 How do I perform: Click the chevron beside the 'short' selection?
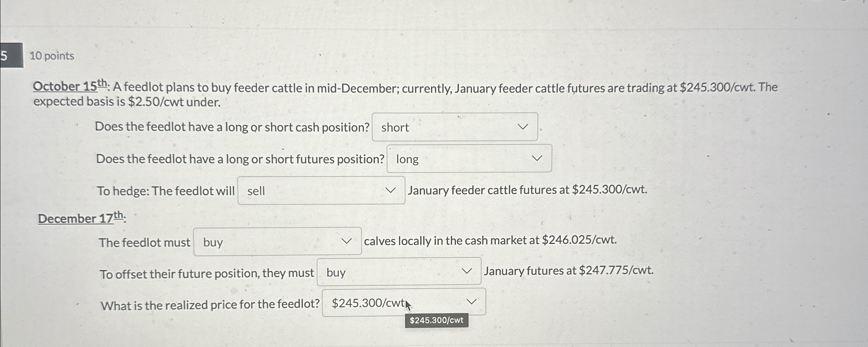pos(523,127)
